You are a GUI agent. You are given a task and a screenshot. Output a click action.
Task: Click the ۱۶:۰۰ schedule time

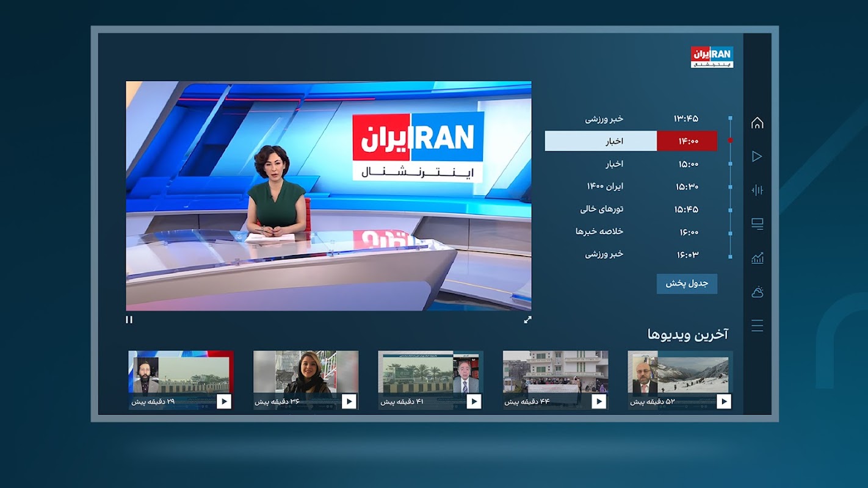(689, 232)
